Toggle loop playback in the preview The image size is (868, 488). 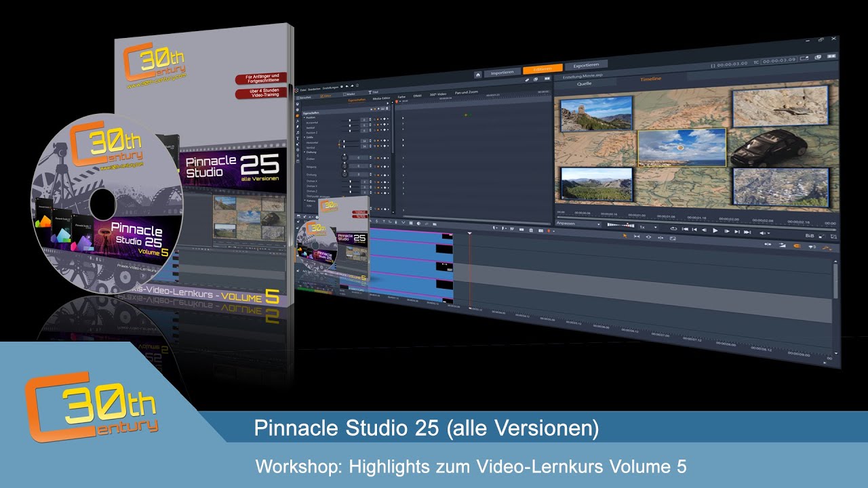[673, 228]
